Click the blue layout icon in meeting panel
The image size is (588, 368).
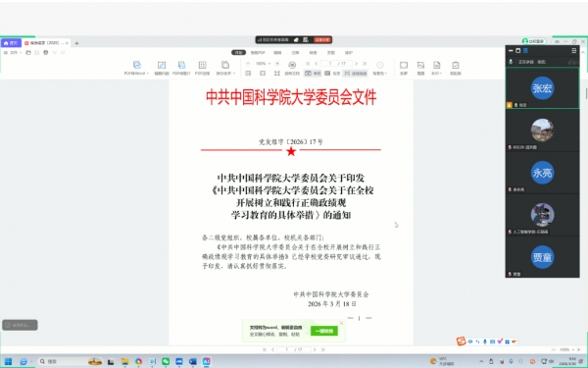(525, 50)
